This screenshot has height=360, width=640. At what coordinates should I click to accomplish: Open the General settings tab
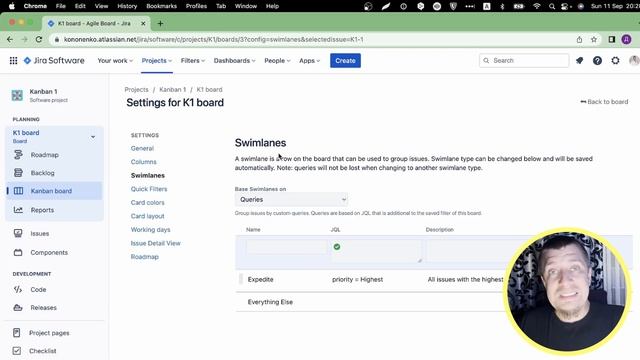[142, 148]
